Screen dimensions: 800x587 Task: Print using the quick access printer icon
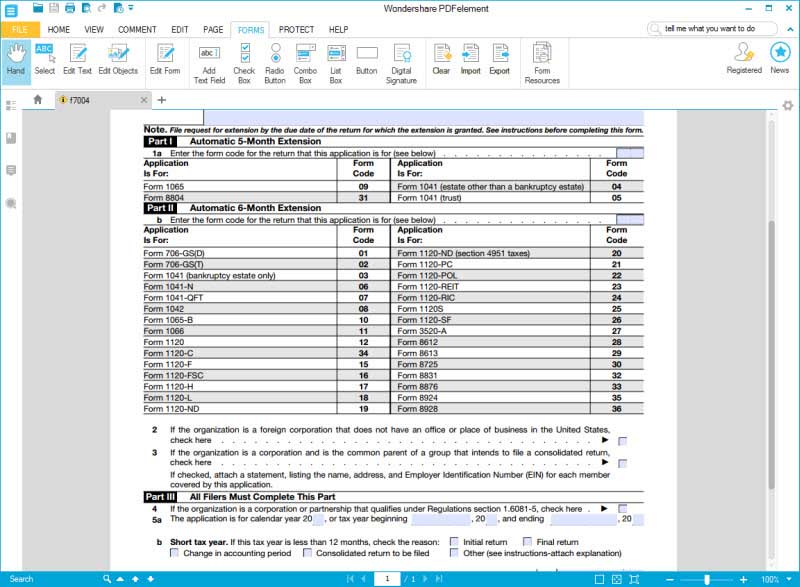point(70,8)
